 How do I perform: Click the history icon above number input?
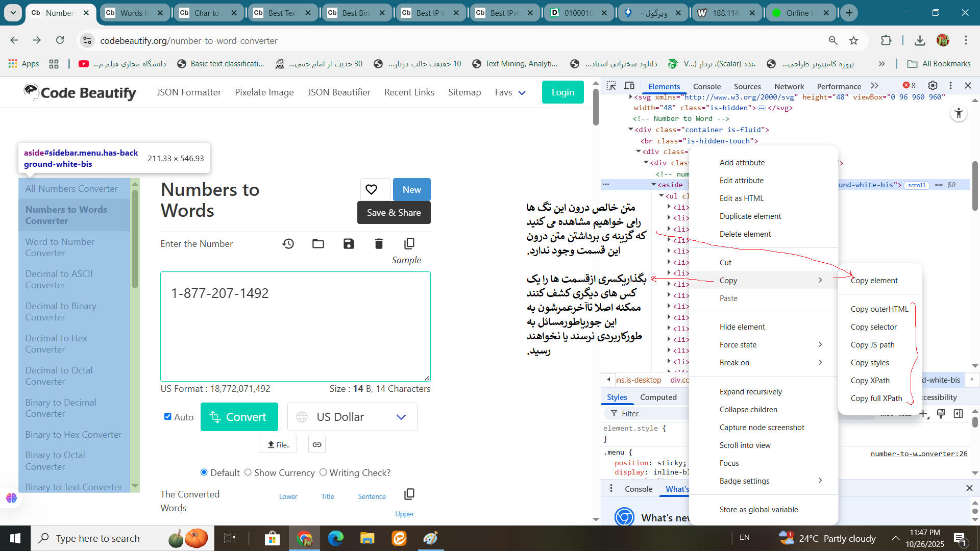[288, 244]
